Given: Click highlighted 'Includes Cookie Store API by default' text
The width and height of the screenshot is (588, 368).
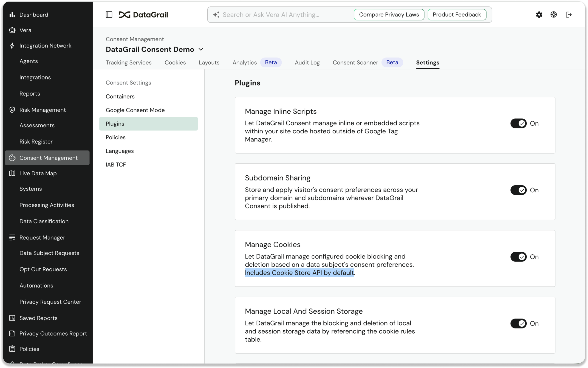Looking at the screenshot, I should (299, 273).
